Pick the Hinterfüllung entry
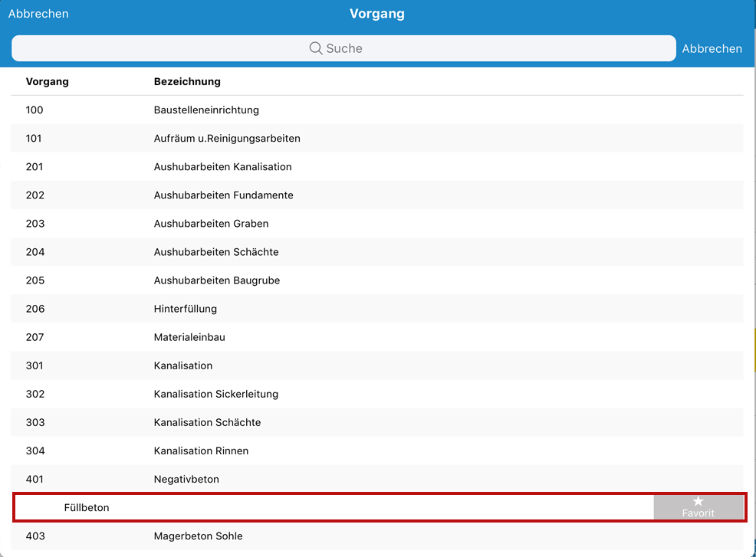 point(377,309)
